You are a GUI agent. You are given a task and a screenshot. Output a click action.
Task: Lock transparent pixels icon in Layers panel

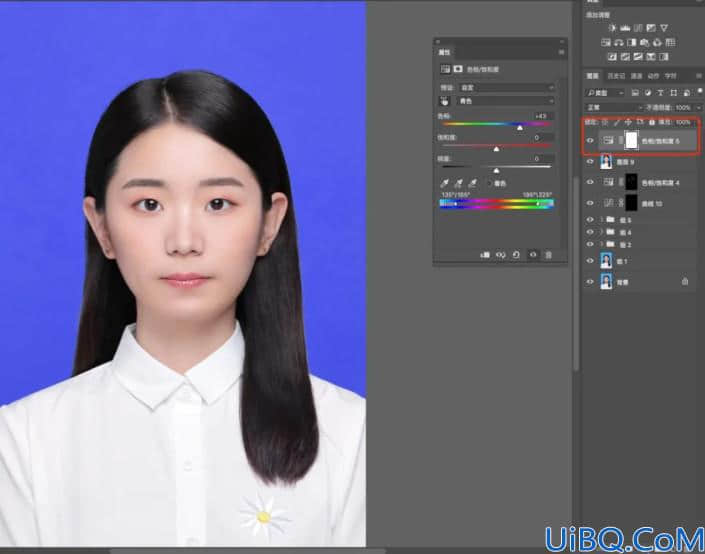coord(605,122)
